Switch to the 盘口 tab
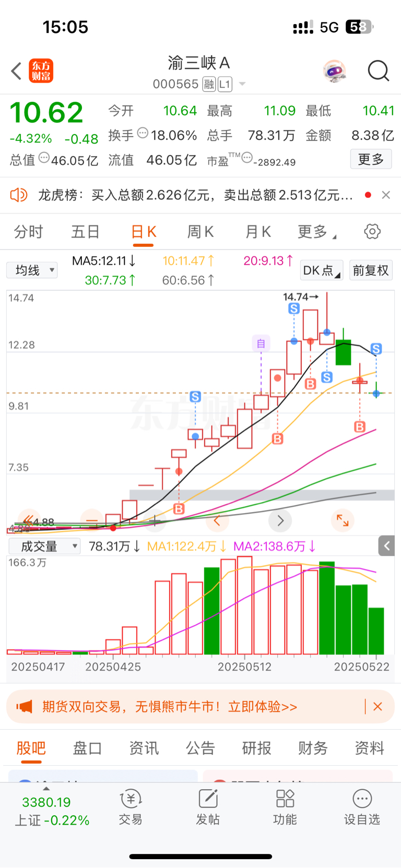This screenshot has width=401, height=868. 87,748
